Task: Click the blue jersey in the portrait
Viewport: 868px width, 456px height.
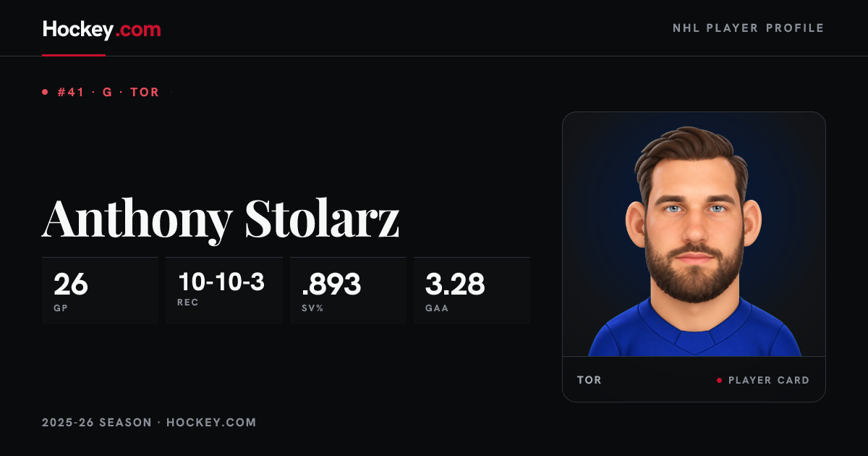Action: [x=694, y=329]
